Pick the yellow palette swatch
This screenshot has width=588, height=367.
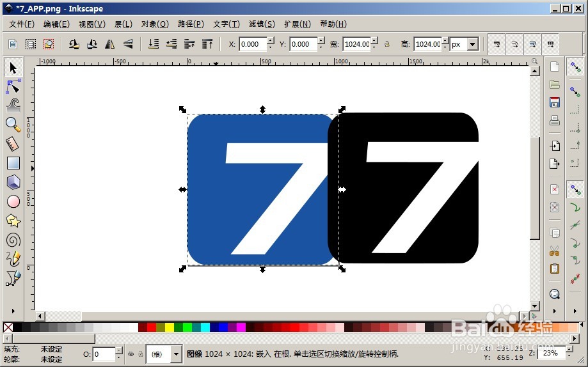click(x=170, y=327)
